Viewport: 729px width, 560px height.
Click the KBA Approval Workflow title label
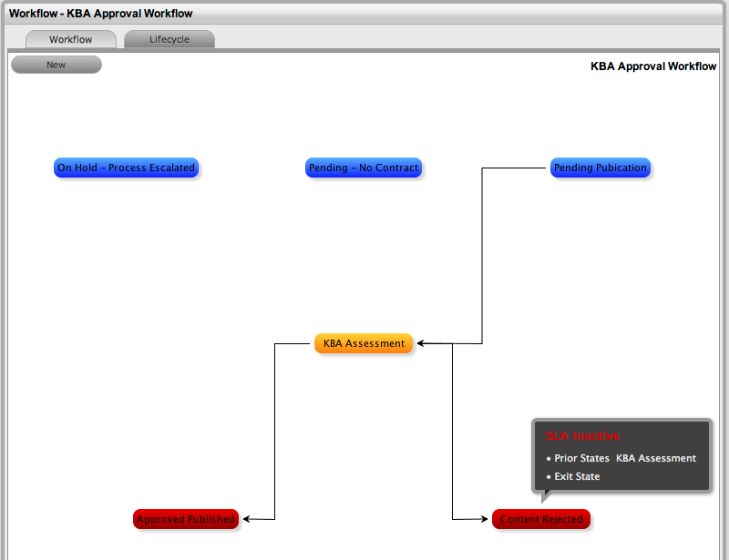[x=652, y=66]
